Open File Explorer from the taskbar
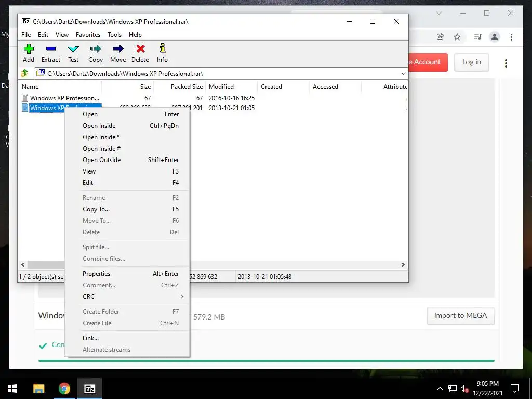The width and height of the screenshot is (532, 399). (38, 389)
